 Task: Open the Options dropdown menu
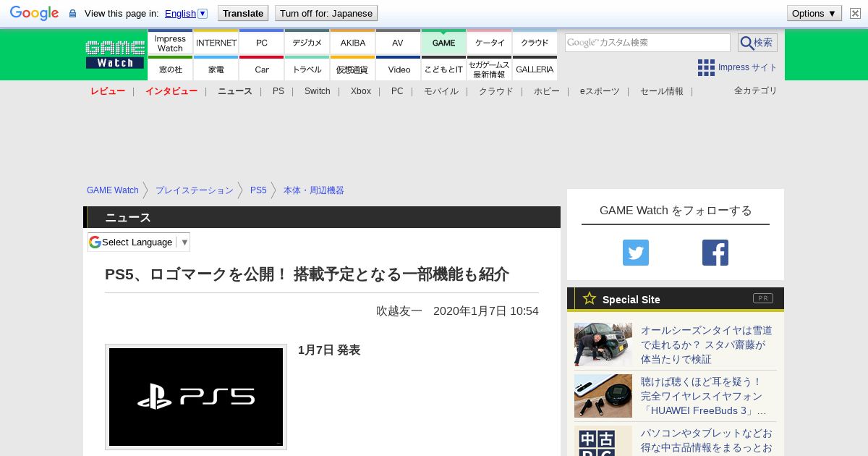click(814, 13)
